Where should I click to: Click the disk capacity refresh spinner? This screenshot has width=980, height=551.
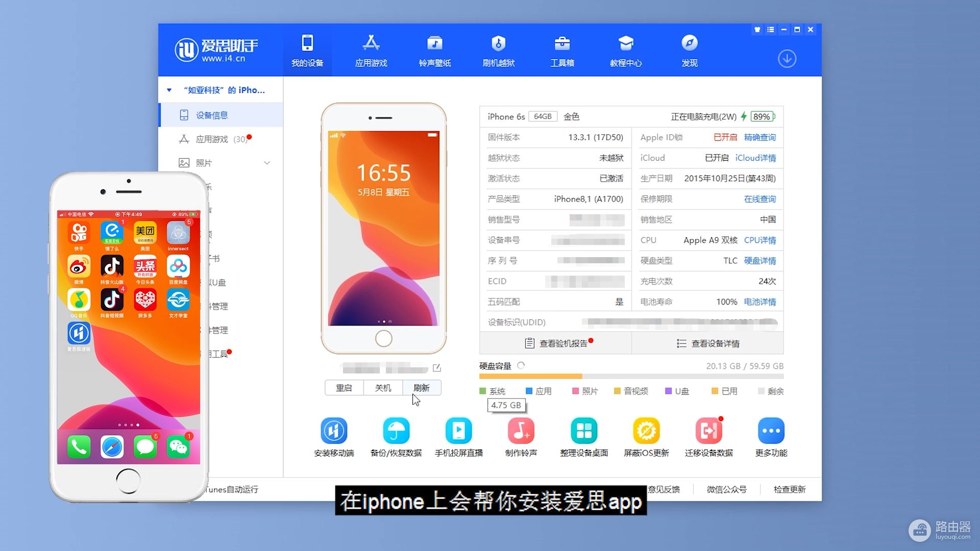pyautogui.click(x=521, y=365)
